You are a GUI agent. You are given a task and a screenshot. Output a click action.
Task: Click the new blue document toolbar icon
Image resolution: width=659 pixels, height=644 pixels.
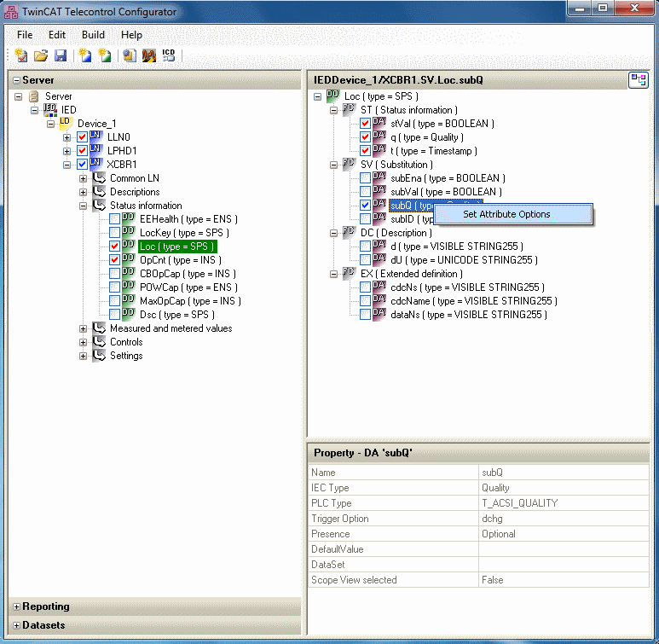click(85, 55)
